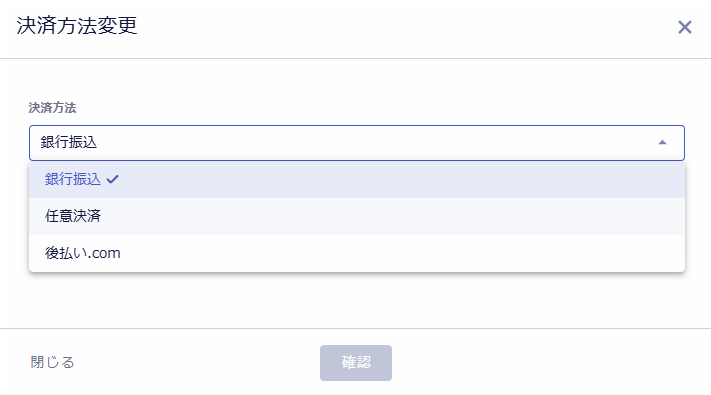Click the checkmark icon beside 銀行振込
This screenshot has width=711, height=395.
112,180
